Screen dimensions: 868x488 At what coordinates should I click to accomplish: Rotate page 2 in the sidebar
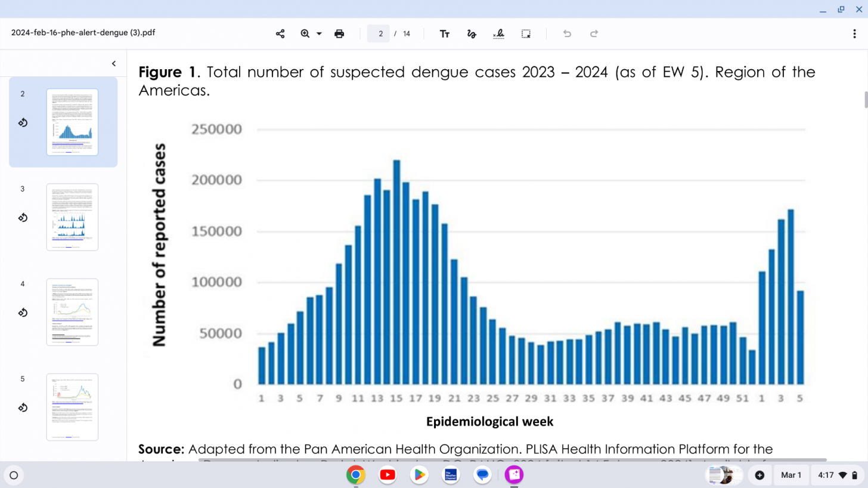click(22, 123)
